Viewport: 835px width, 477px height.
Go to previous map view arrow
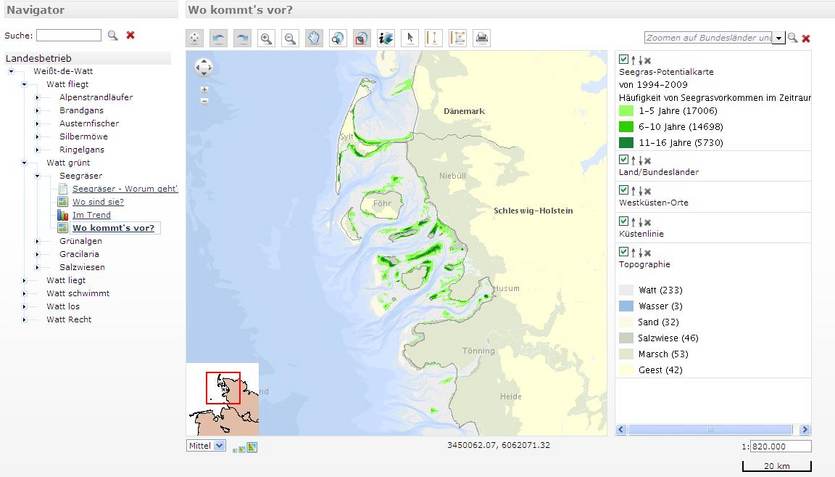click(x=218, y=38)
